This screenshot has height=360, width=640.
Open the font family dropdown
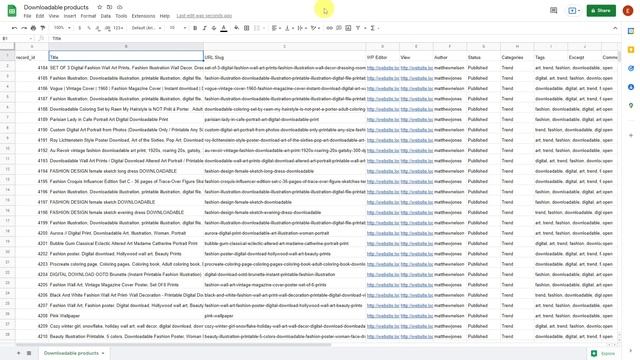[147, 28]
